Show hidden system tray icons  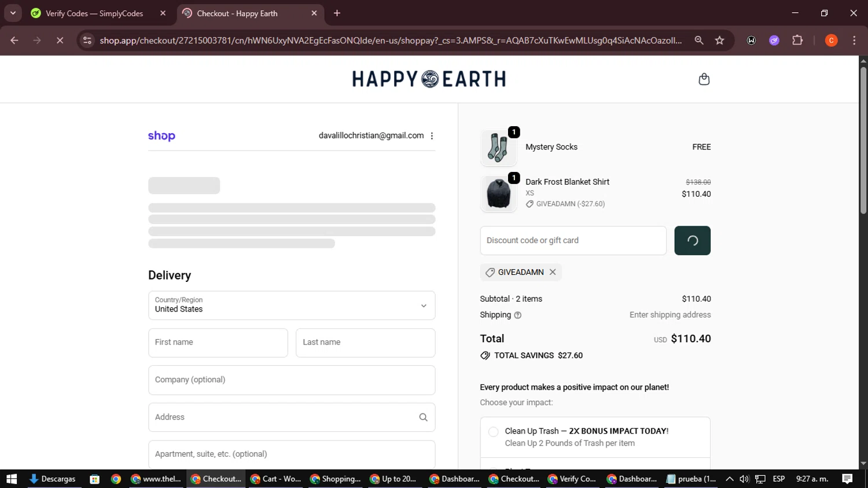coord(729,479)
